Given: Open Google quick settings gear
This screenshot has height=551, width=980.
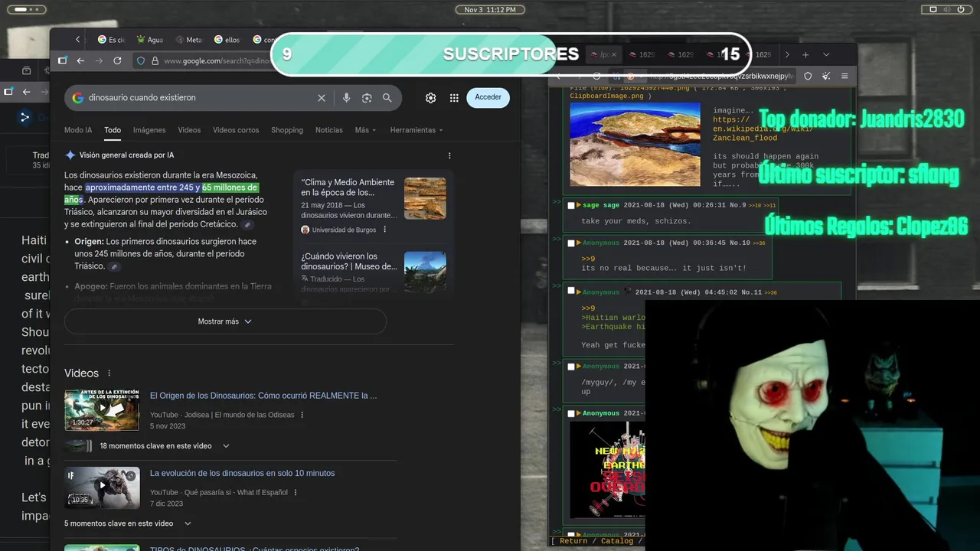Looking at the screenshot, I should (431, 98).
